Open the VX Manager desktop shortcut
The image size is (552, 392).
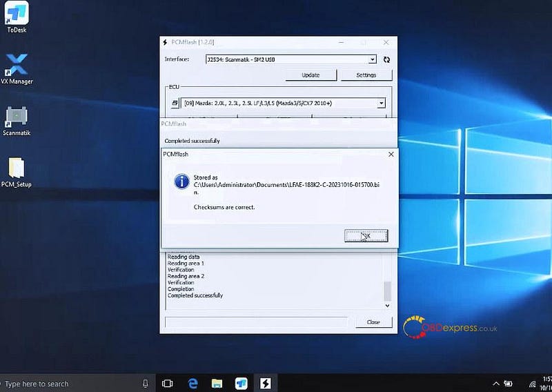[x=17, y=69]
